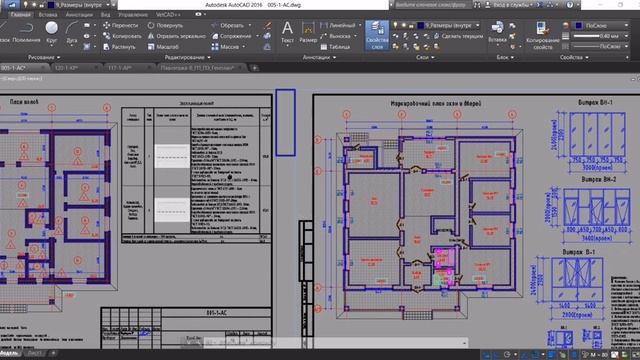
Task: Click the Таблица (table) tool
Action: point(335,47)
